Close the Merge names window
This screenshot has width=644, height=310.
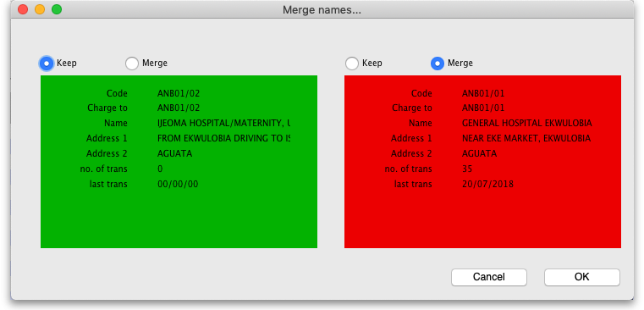[x=23, y=9]
